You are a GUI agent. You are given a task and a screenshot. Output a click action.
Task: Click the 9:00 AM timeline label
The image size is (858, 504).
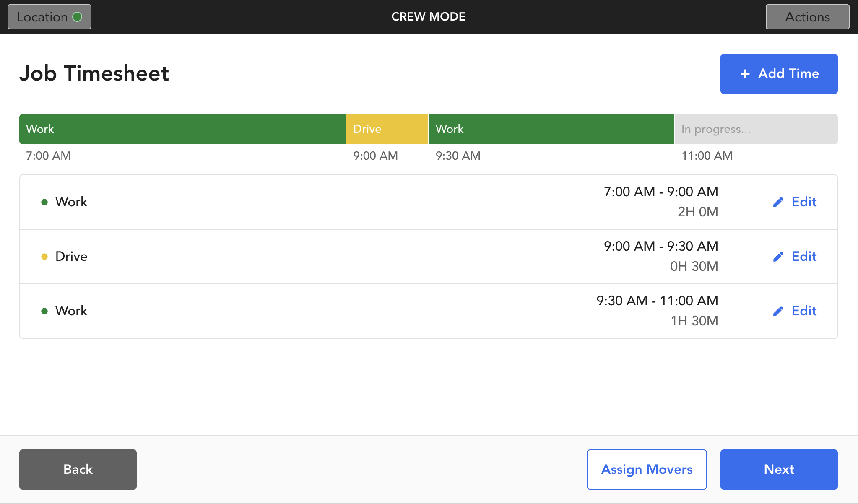tap(375, 156)
